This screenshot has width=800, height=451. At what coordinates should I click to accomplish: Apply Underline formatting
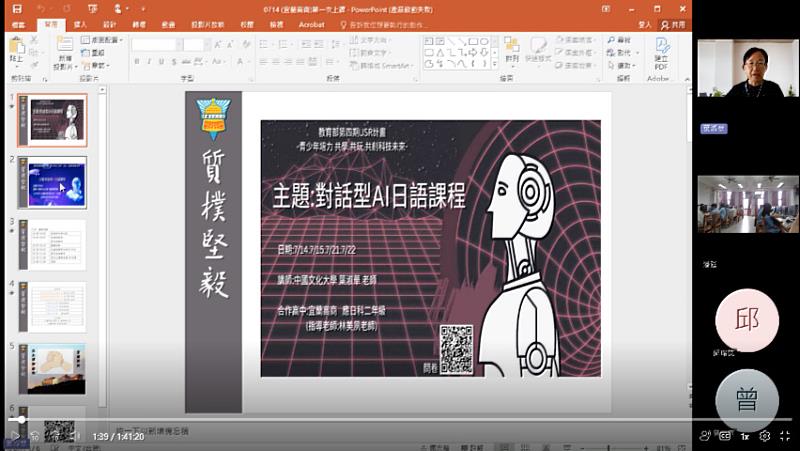[161, 62]
